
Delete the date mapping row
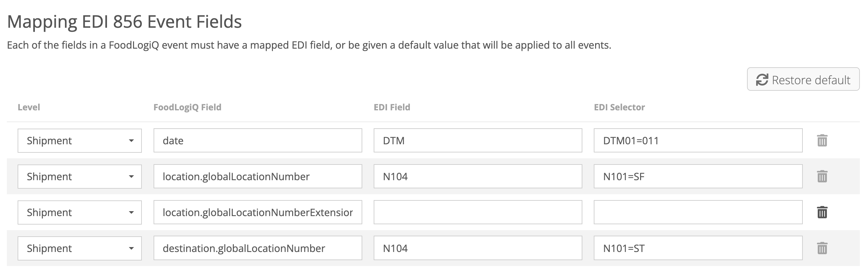pyautogui.click(x=822, y=141)
